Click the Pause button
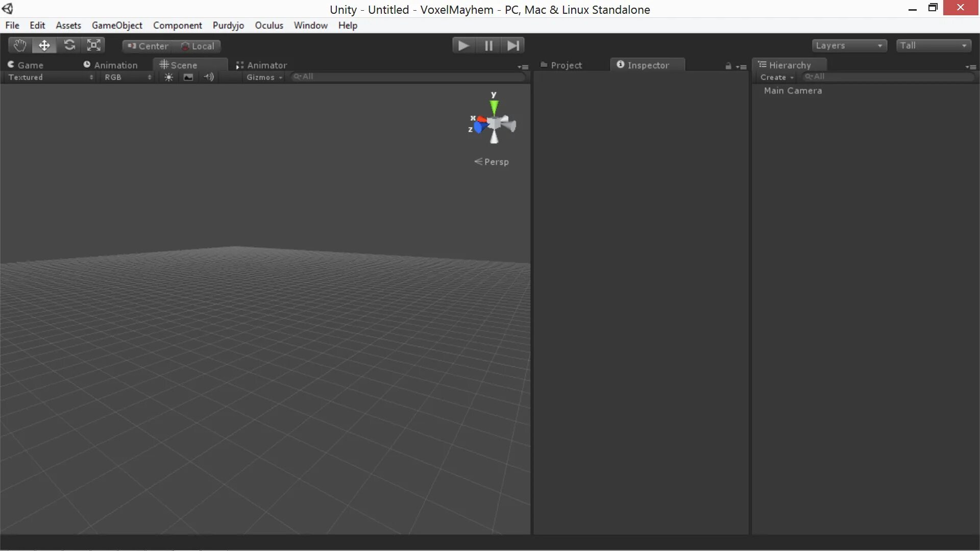The image size is (980, 551). click(488, 46)
